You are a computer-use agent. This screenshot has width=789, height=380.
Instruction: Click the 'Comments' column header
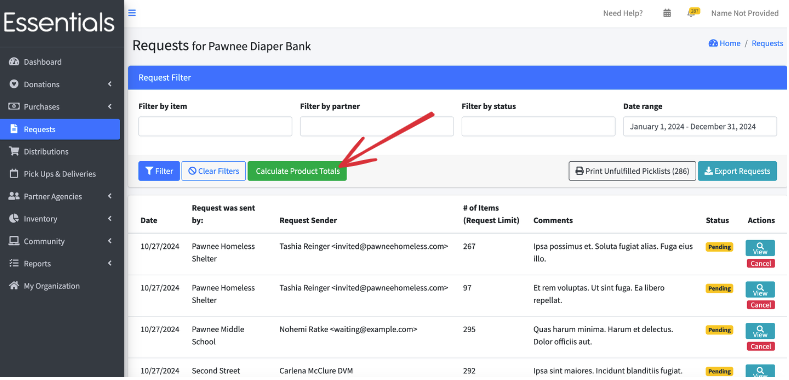pyautogui.click(x=553, y=220)
